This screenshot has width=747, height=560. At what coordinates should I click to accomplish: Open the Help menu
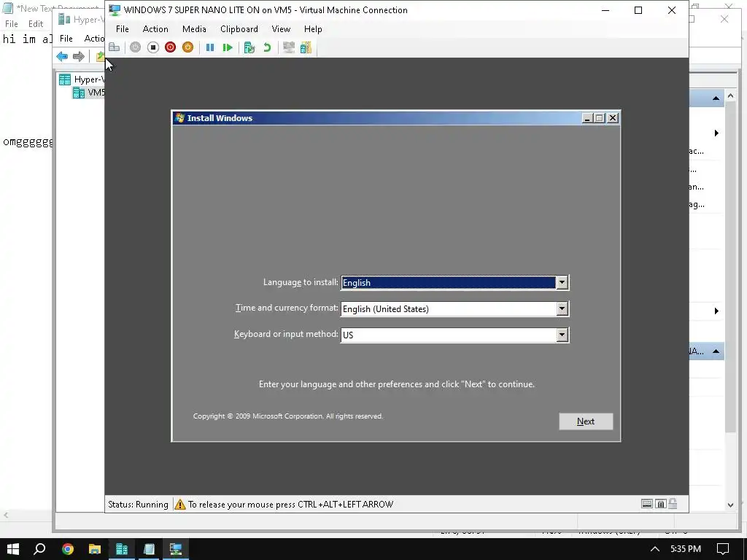(313, 29)
